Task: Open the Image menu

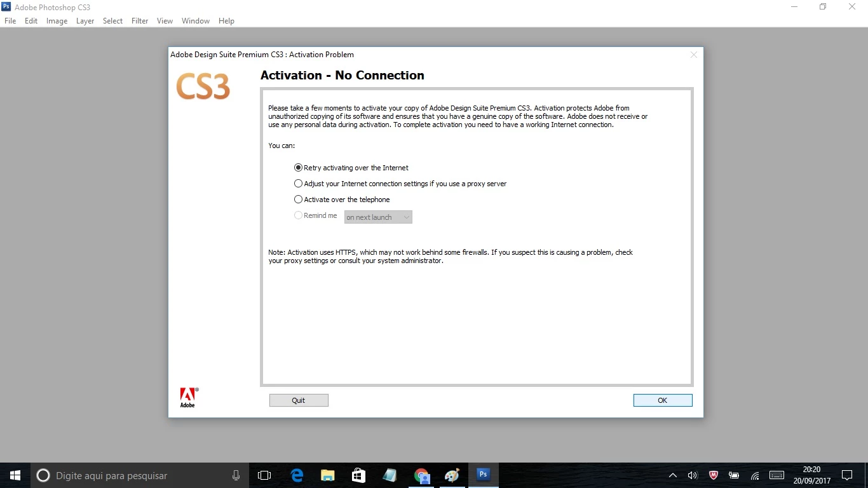Action: point(57,21)
